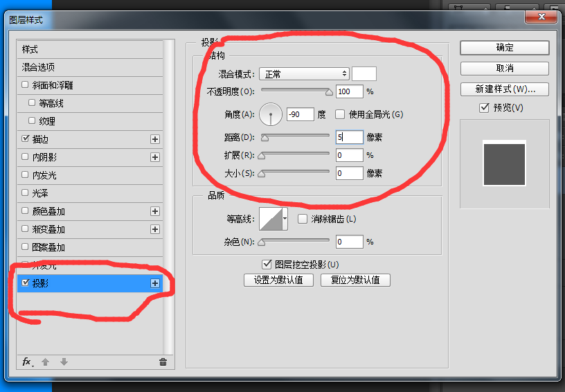Add another 描边 effect with its plus icon
The image size is (565, 392).
pos(155,139)
